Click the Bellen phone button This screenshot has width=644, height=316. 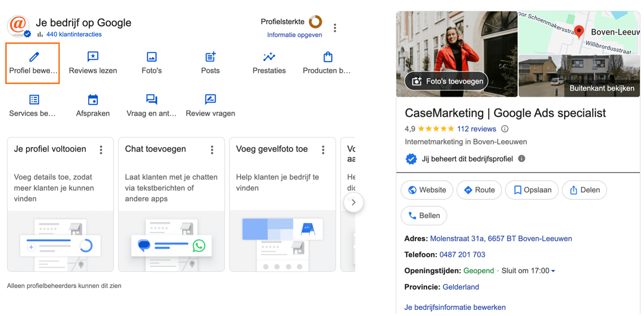423,215
